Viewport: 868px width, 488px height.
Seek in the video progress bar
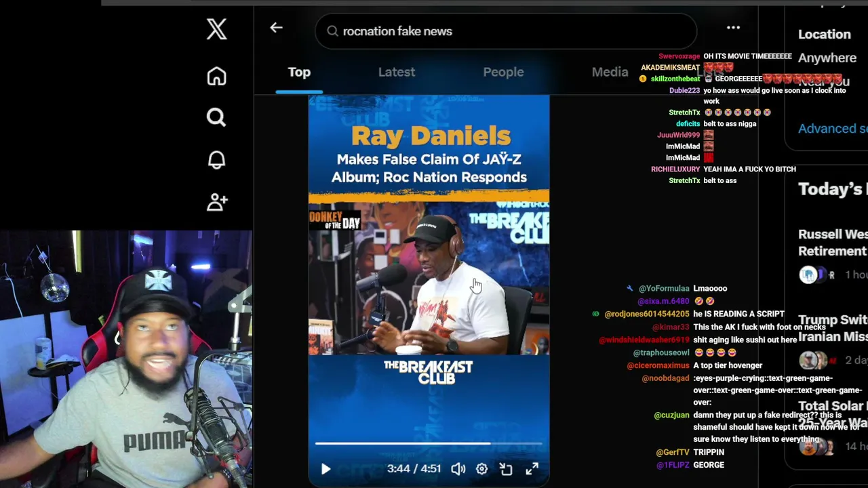tap(429, 444)
